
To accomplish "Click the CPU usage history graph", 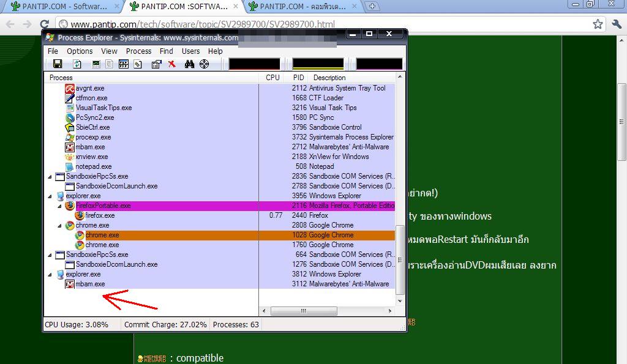I will (x=254, y=64).
